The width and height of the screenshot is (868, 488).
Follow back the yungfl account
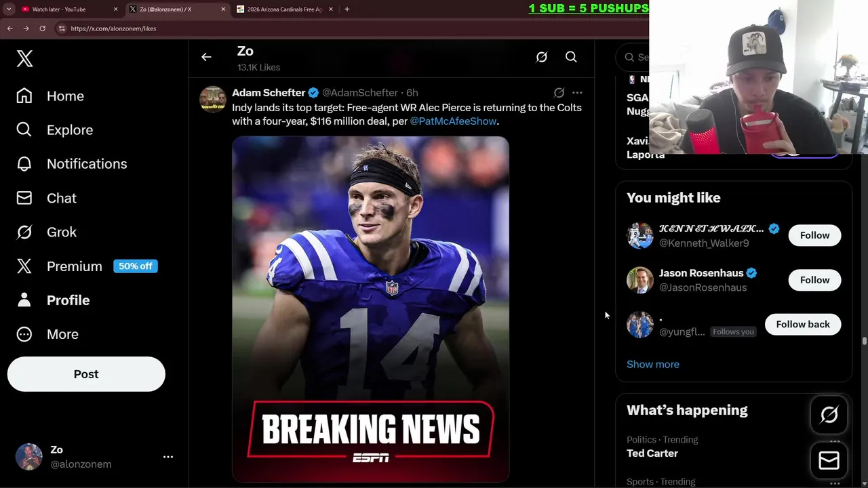tap(802, 325)
